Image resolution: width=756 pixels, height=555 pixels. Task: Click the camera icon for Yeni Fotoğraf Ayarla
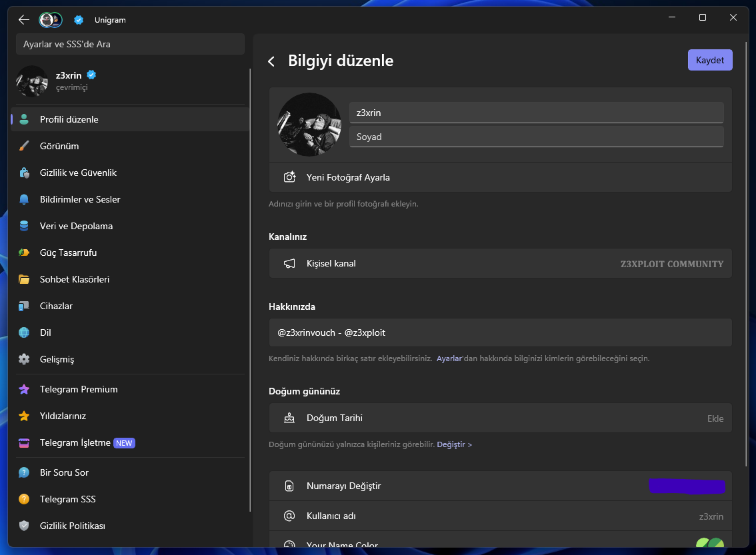pos(289,177)
